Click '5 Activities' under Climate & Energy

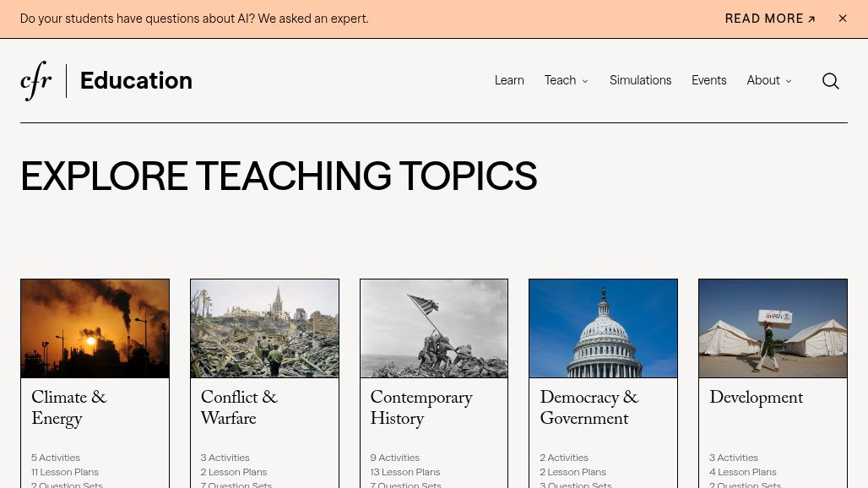pyautogui.click(x=56, y=458)
